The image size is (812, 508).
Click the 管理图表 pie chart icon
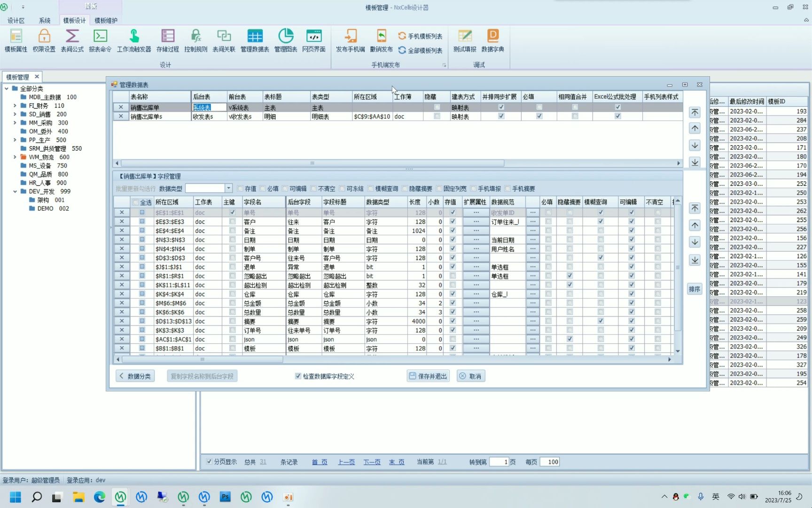tap(285, 40)
